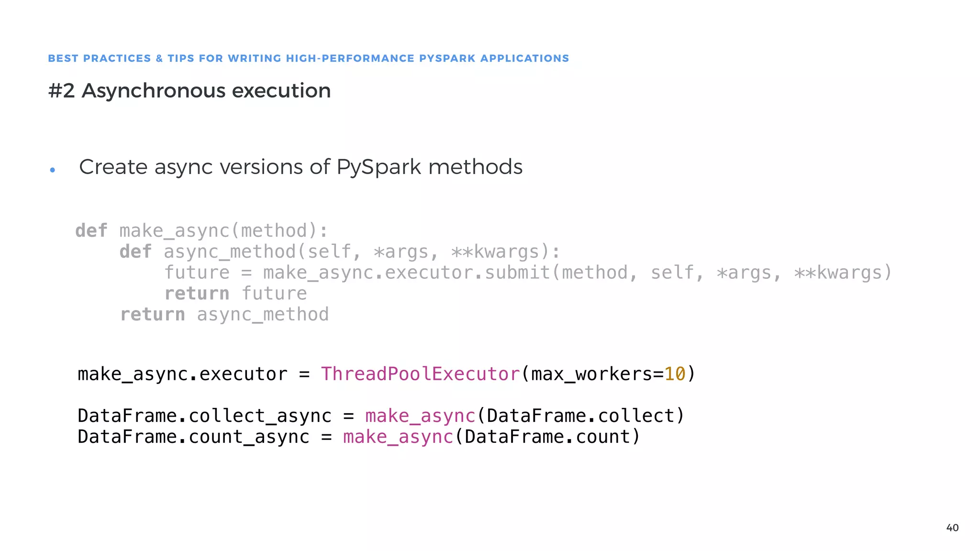Click the line 'def make_async(method):'

pos(202,231)
